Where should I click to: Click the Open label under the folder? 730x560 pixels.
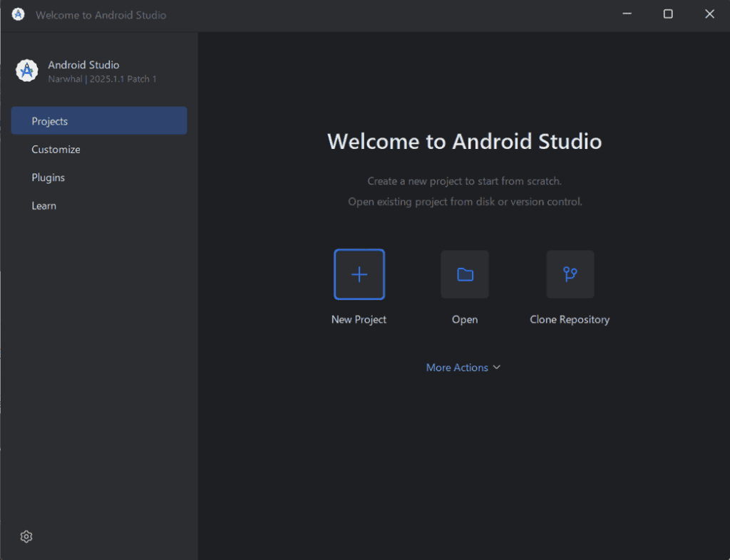[465, 319]
